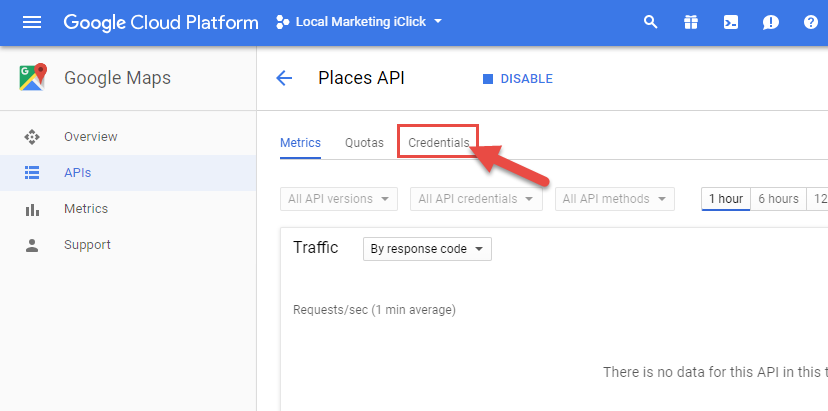828x411 pixels.
Task: Switch to the Quotas tab
Action: click(364, 143)
